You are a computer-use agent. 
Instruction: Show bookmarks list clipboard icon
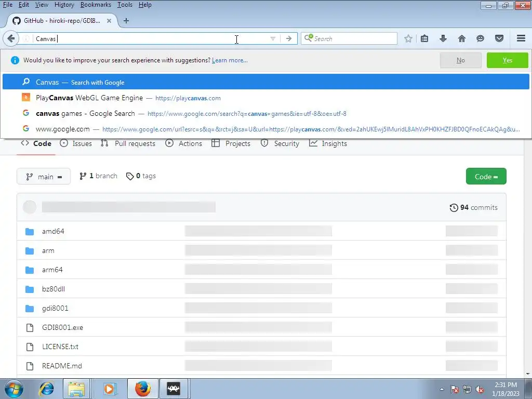coord(424,38)
